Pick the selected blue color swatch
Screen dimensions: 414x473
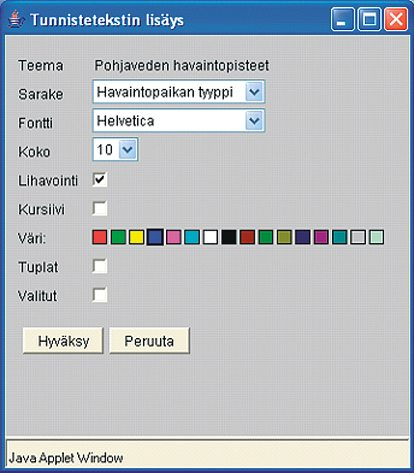(x=155, y=237)
